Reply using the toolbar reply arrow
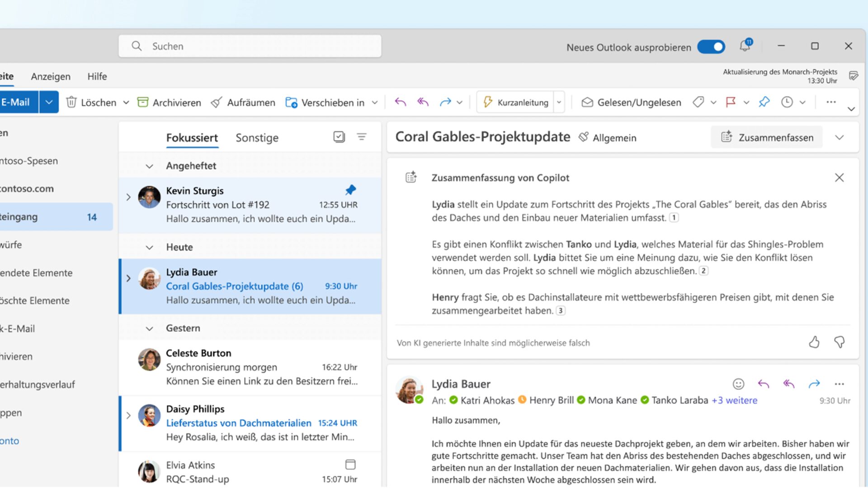868x488 pixels. [400, 102]
